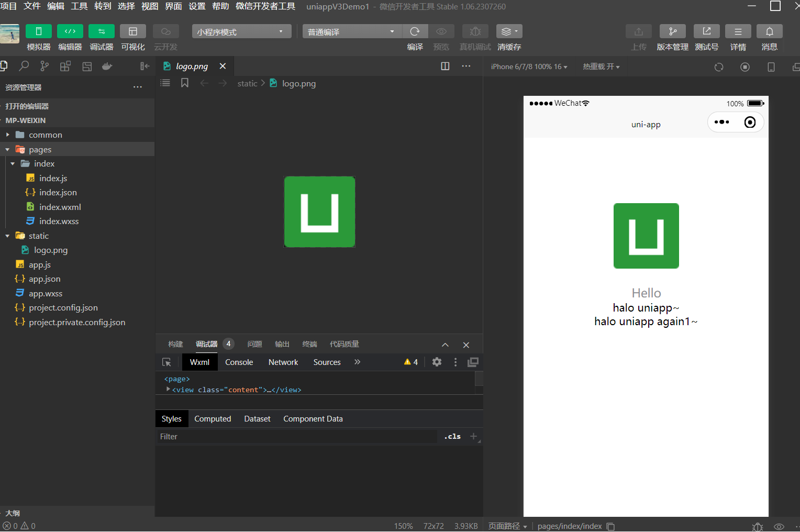This screenshot has height=532, width=800.
Task: Switch to the Computed styles tab
Action: [x=213, y=418]
